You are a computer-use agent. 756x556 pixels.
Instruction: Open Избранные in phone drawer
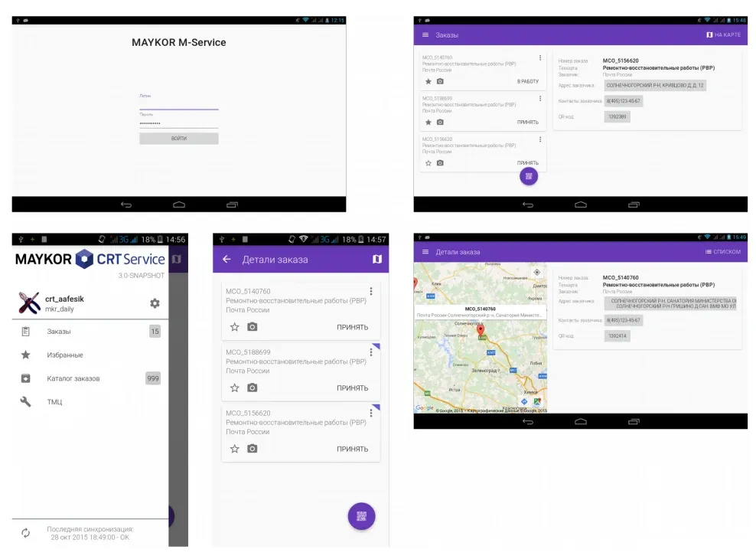click(x=90, y=355)
